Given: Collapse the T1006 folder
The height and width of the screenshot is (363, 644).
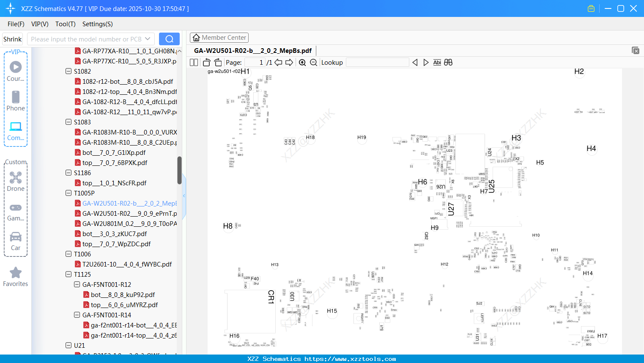Looking at the screenshot, I should coord(69,254).
